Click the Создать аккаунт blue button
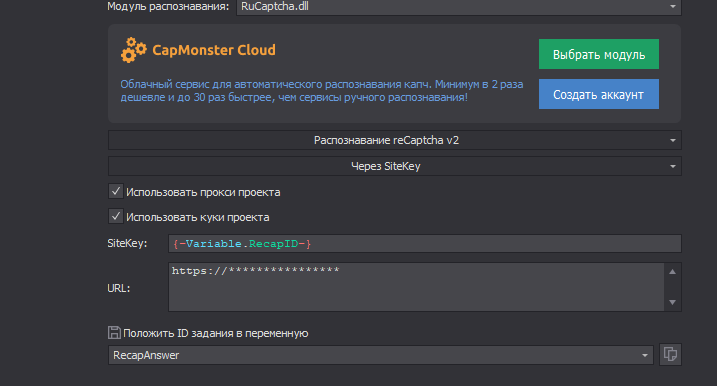Screen dimensions: 717x386 [x=599, y=94]
